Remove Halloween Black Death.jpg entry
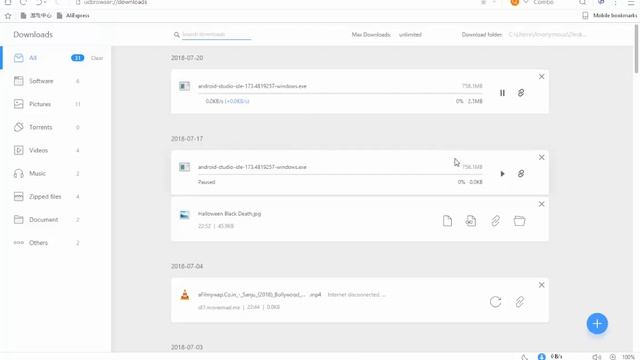The height and width of the screenshot is (360, 640). pos(541,204)
